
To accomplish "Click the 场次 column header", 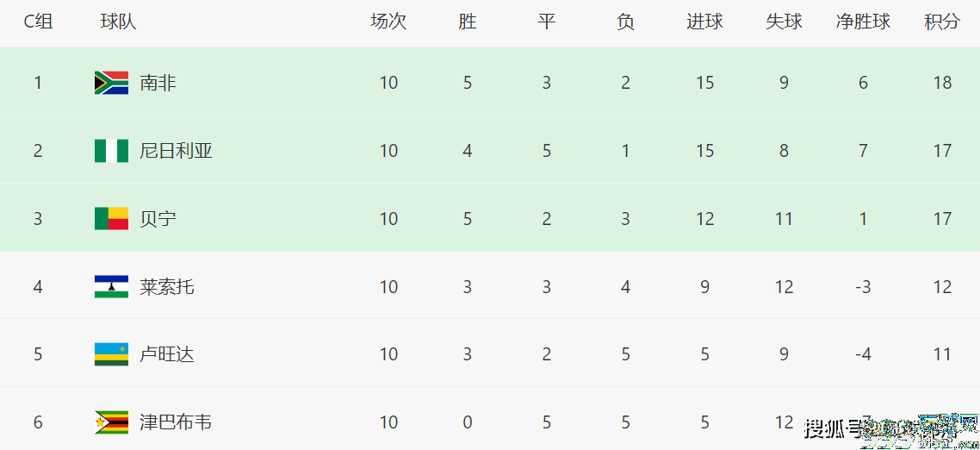I will pos(388,22).
